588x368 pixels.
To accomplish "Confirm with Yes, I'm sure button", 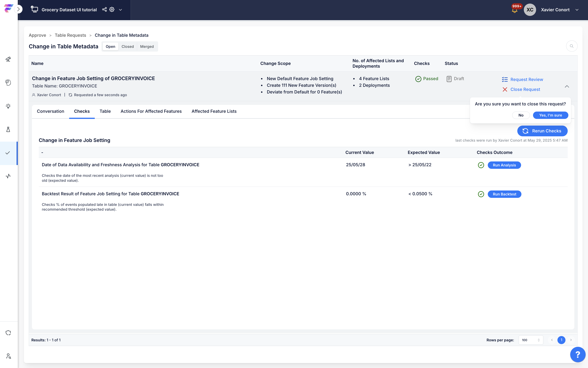I will (551, 115).
